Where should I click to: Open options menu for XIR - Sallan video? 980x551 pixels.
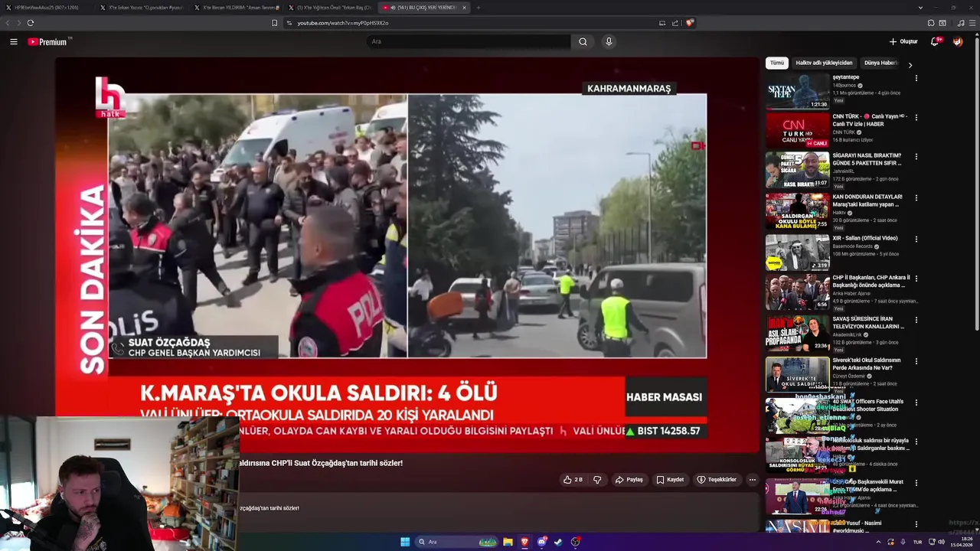[916, 239]
